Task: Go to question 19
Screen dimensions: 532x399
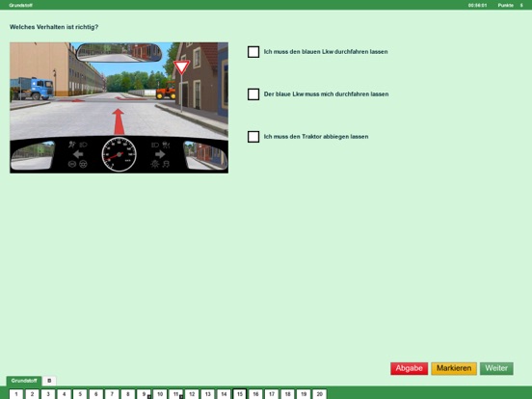Action: pyautogui.click(x=304, y=394)
